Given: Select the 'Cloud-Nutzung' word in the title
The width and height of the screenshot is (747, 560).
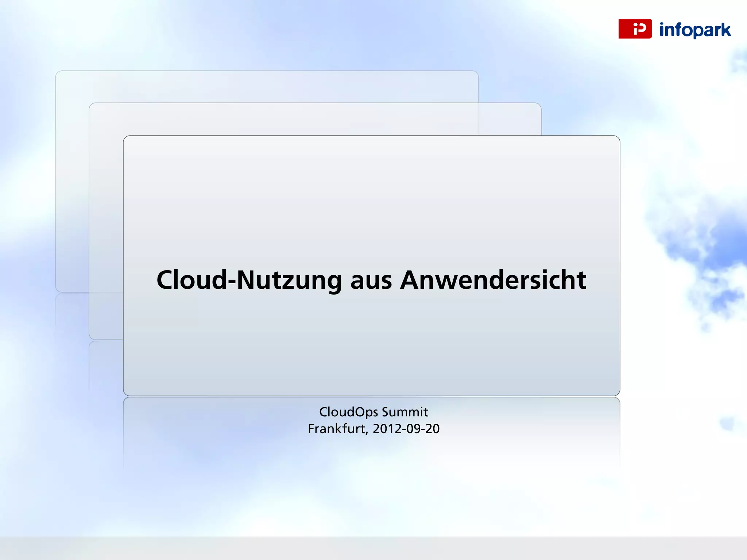Looking at the screenshot, I should (249, 280).
